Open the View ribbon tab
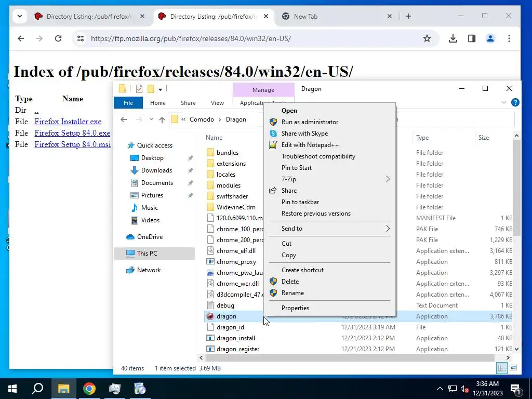Screen dimensions: 532x399 pyautogui.click(x=217, y=103)
